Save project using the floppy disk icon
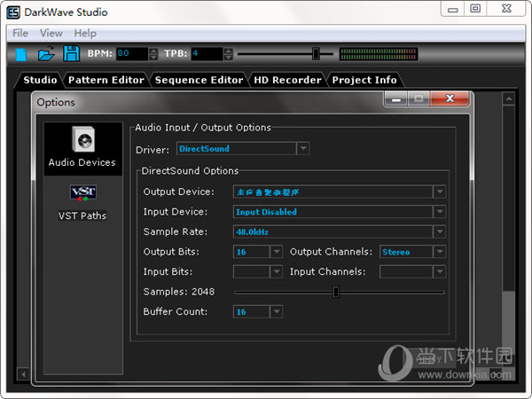532x399 pixels. pos(71,53)
